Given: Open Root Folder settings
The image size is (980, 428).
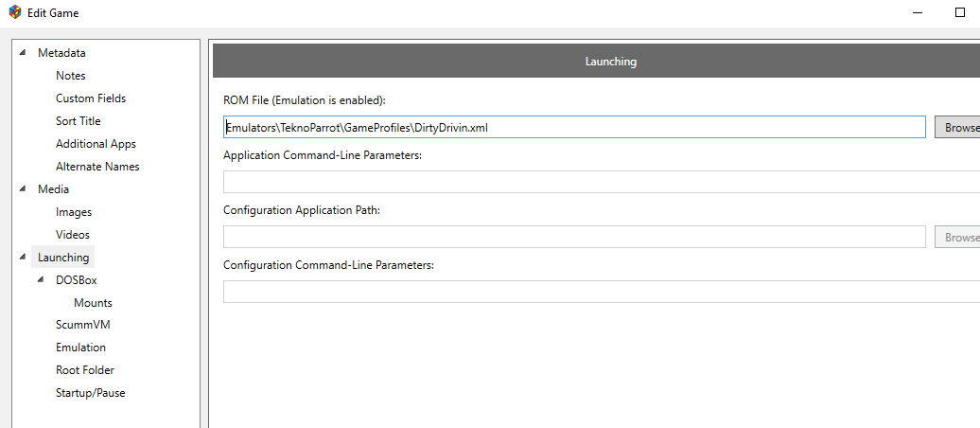Looking at the screenshot, I should (85, 370).
